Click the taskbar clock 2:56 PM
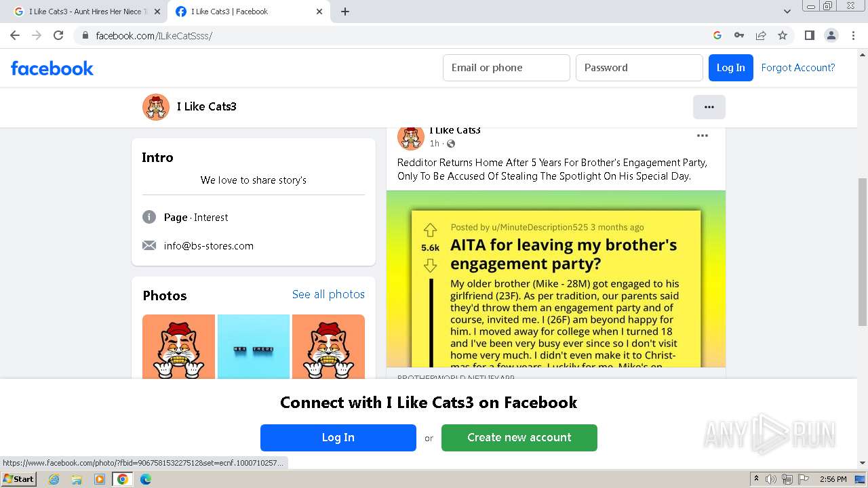The height and width of the screenshot is (488, 868). [x=833, y=479]
